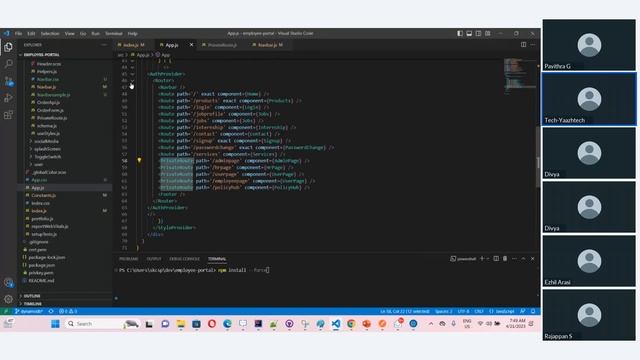The width and height of the screenshot is (640, 360).
Task: Close the terminal panel
Action: [532, 258]
